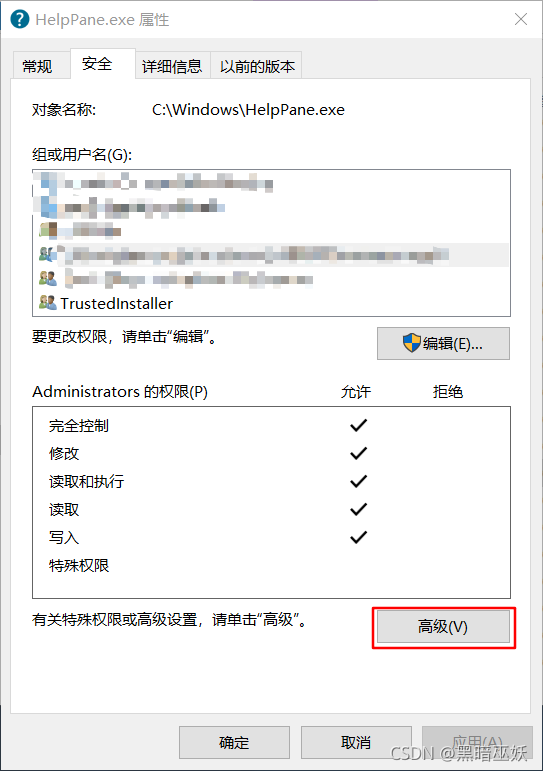Screen dimensions: 543x771
Task: Select the TrustedInstaller group icon
Action: pos(48,302)
